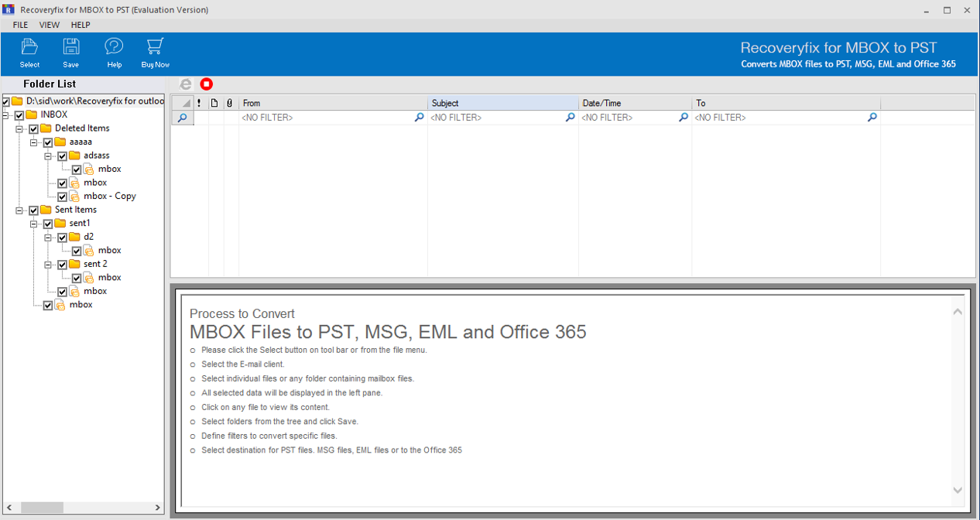Uncheck the Deleted Items checkbox
This screenshot has width=980, height=520.
point(33,129)
